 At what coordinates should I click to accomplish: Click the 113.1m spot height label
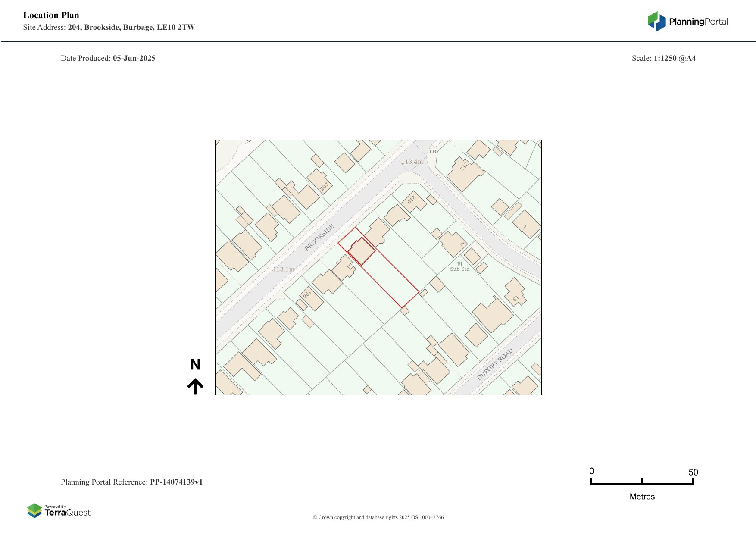[284, 269]
